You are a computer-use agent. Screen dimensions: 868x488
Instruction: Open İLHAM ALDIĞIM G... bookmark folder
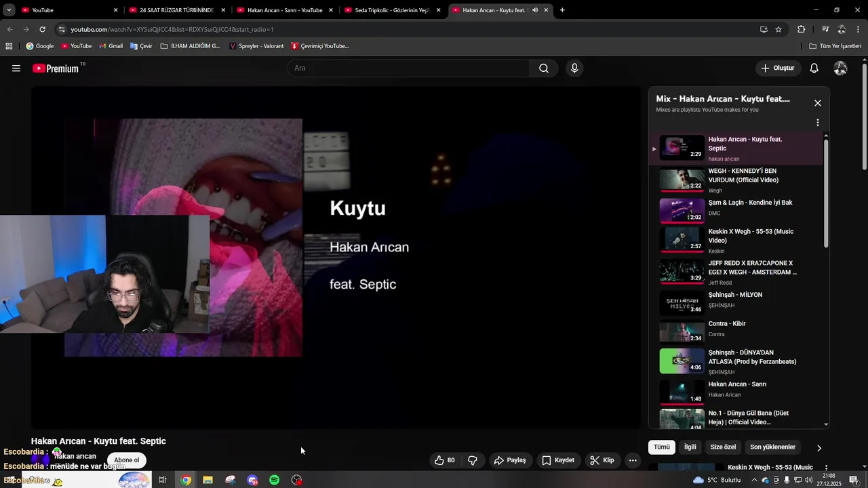(x=190, y=46)
